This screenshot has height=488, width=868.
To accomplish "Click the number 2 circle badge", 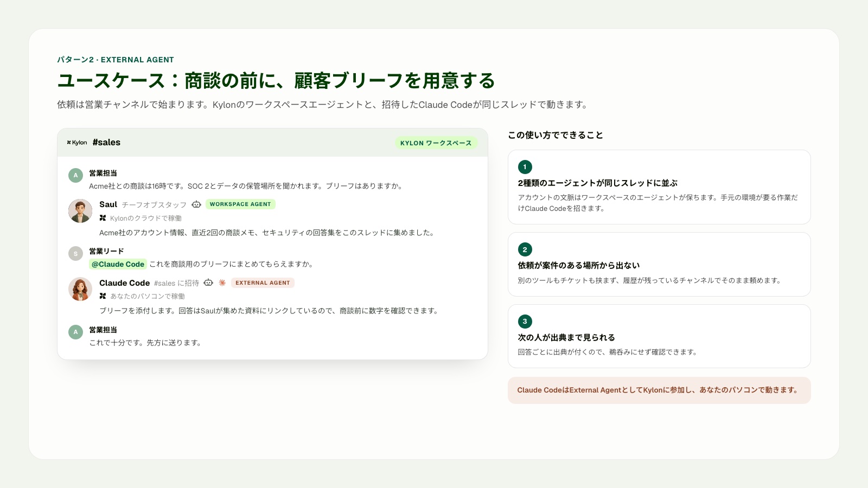I will click(x=525, y=249).
